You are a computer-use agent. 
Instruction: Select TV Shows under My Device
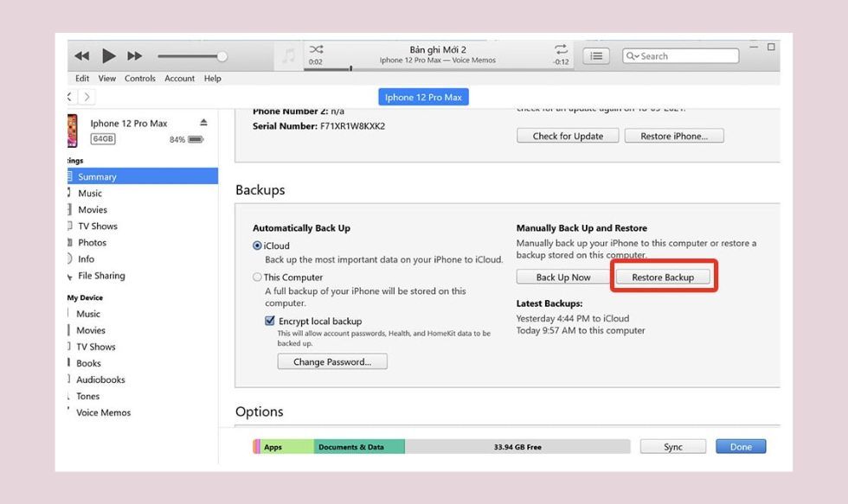point(96,347)
